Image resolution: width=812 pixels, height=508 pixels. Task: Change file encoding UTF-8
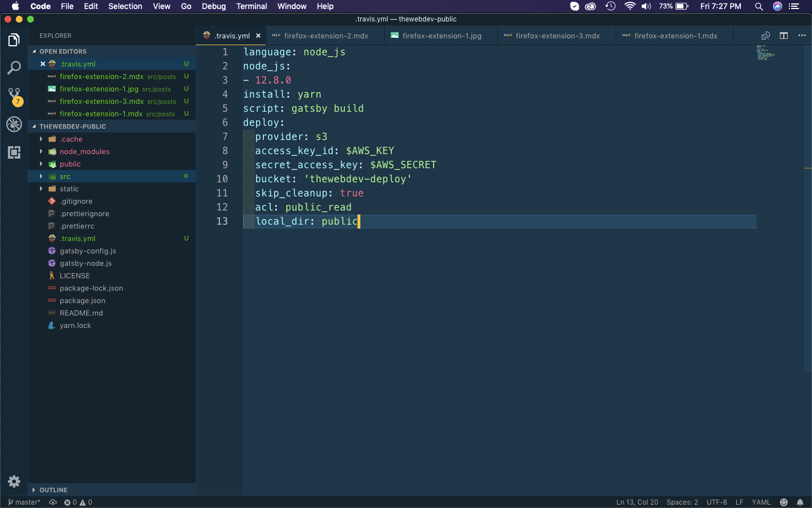tap(717, 502)
